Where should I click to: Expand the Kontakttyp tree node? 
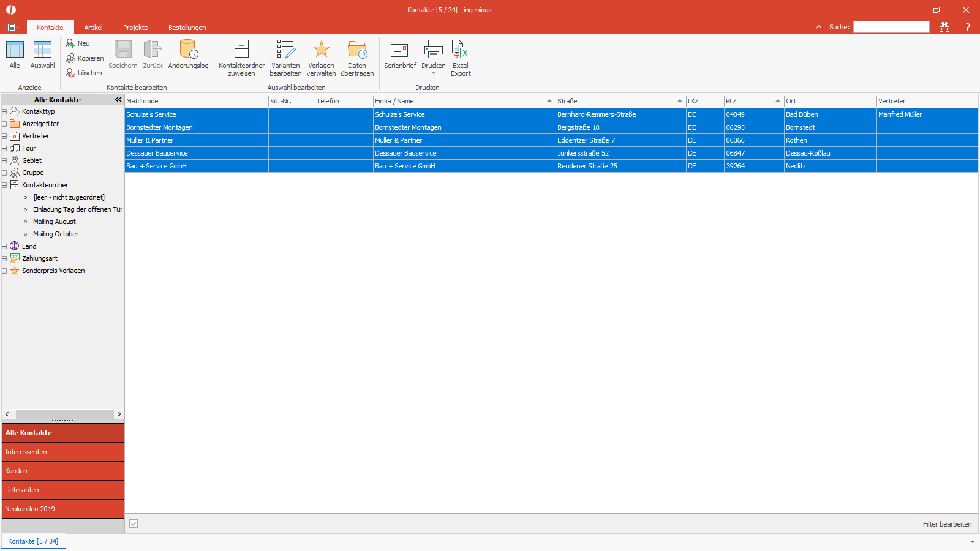click(x=4, y=111)
